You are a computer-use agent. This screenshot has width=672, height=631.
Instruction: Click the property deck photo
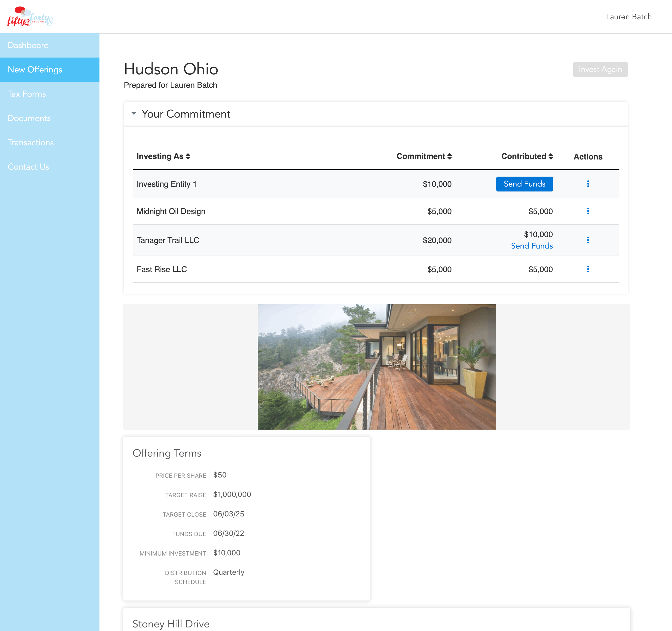tap(377, 367)
